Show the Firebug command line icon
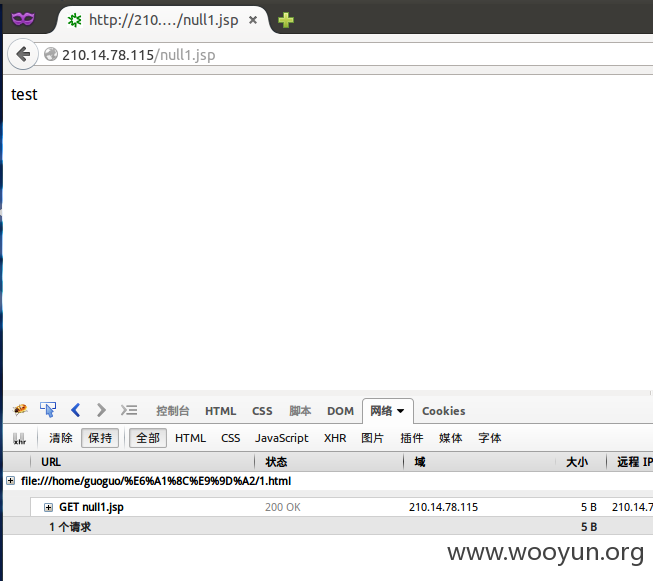This screenshot has width=653, height=581. tap(129, 410)
